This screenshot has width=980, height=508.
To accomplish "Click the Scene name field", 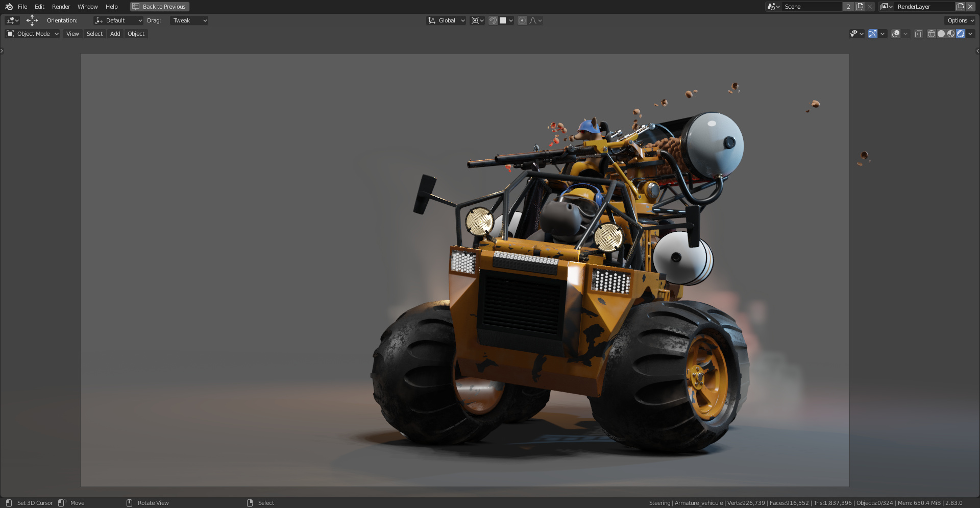I will 812,7.
